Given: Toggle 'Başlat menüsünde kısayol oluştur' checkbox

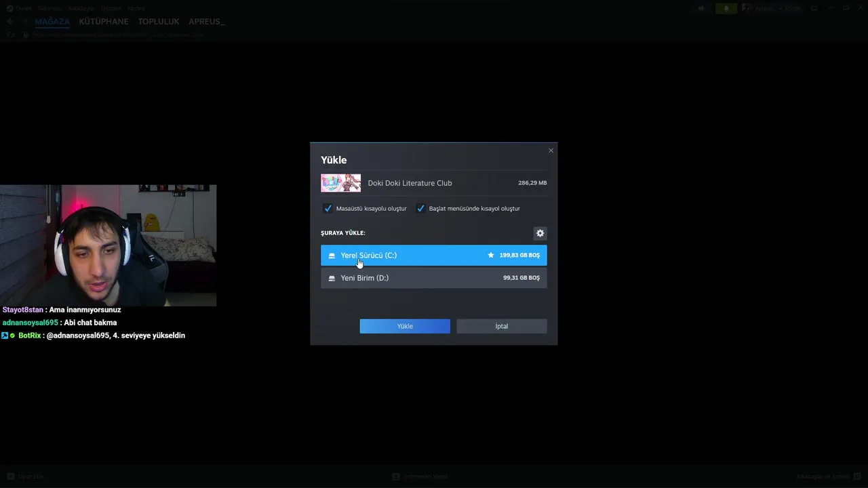Looking at the screenshot, I should pos(420,208).
